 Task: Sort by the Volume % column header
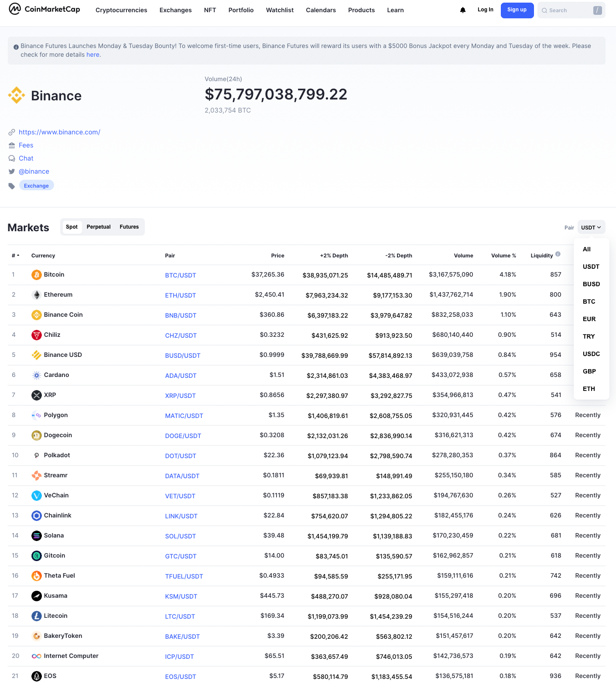click(x=503, y=256)
